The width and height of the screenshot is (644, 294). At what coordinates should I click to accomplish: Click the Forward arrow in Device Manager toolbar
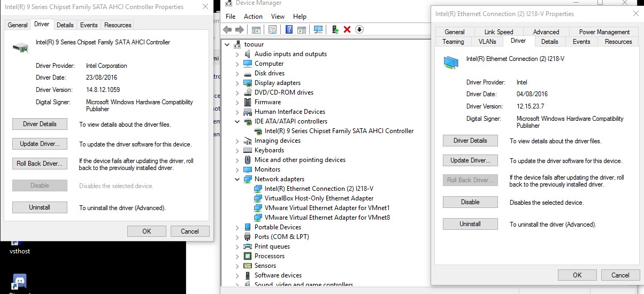240,29
